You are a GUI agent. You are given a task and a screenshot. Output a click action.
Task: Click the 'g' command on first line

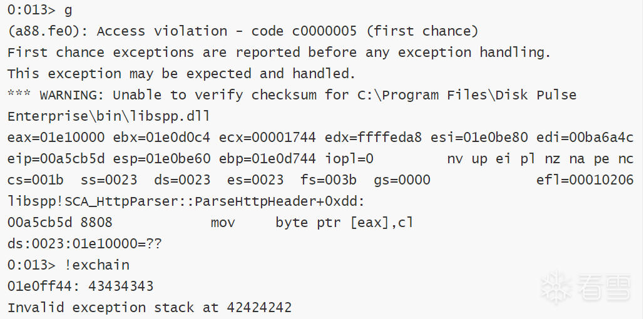pyautogui.click(x=68, y=10)
